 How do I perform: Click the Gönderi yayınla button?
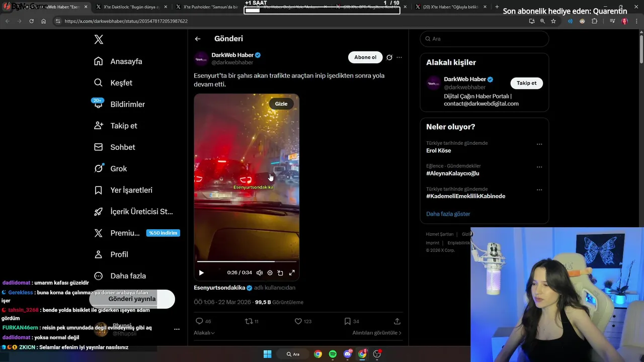[132, 299]
